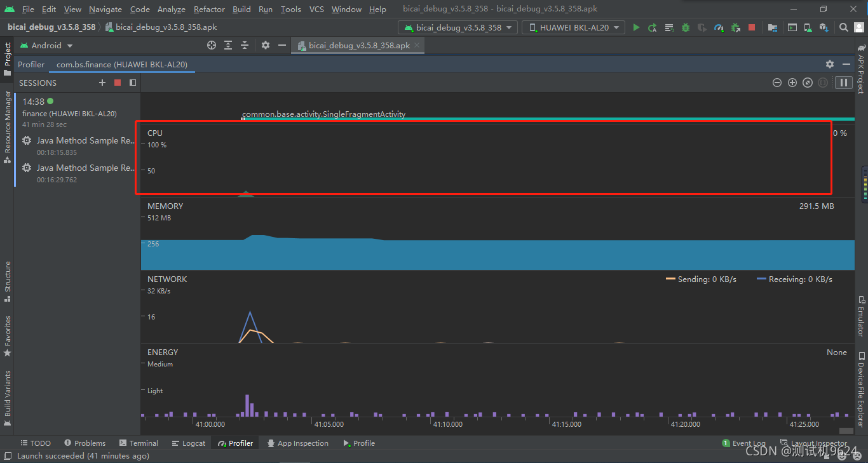Open the Problems tool window
Viewport: 868px width, 463px height.
pyautogui.click(x=85, y=443)
